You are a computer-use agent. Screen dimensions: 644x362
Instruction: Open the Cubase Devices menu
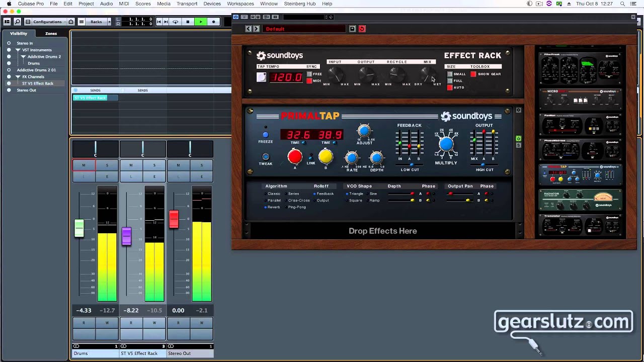(212, 4)
